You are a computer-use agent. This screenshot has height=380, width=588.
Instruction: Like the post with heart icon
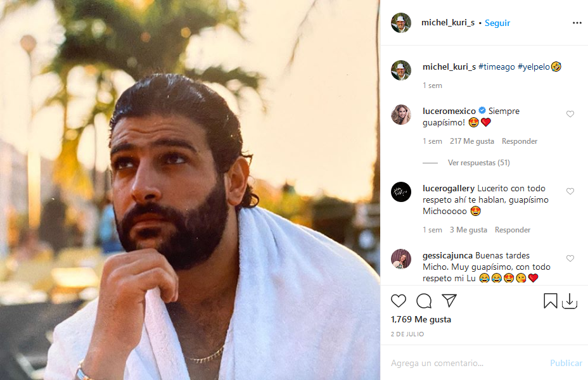(399, 301)
